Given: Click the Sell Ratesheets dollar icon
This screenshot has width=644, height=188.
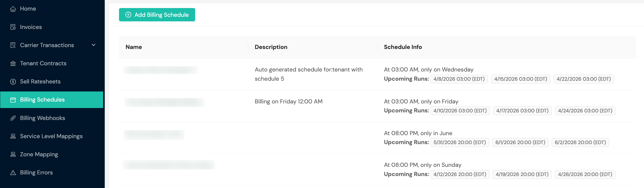Looking at the screenshot, I should 13,82.
